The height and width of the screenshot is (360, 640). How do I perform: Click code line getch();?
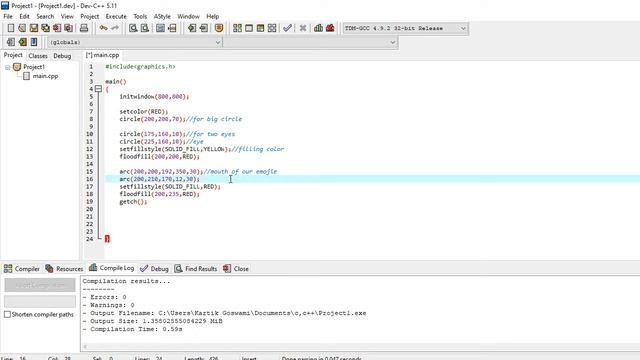click(x=133, y=202)
